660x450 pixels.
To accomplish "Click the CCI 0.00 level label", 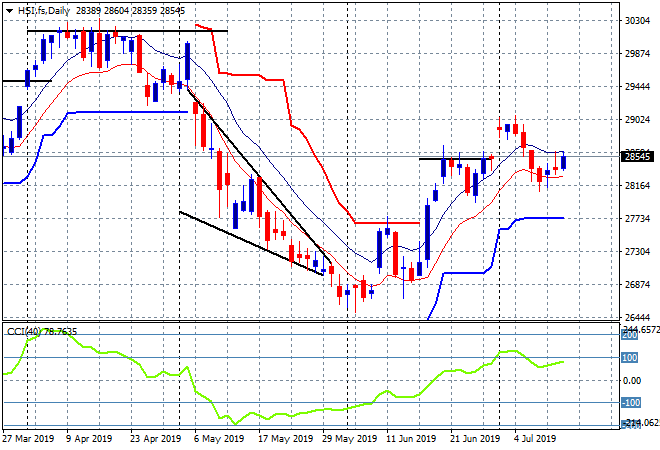I will click(632, 381).
